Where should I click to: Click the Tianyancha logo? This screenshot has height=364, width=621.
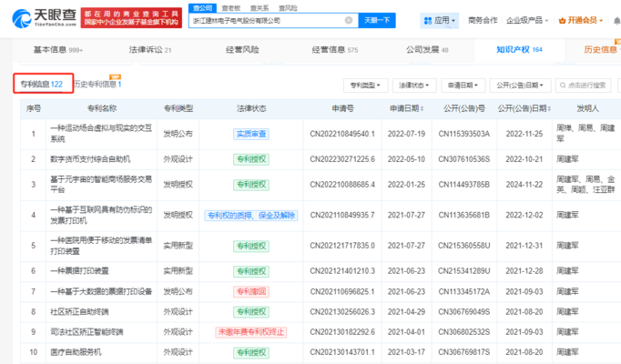pyautogui.click(x=46, y=19)
